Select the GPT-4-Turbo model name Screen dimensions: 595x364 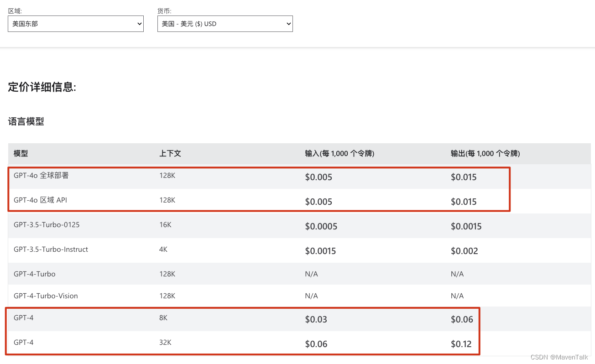point(35,274)
